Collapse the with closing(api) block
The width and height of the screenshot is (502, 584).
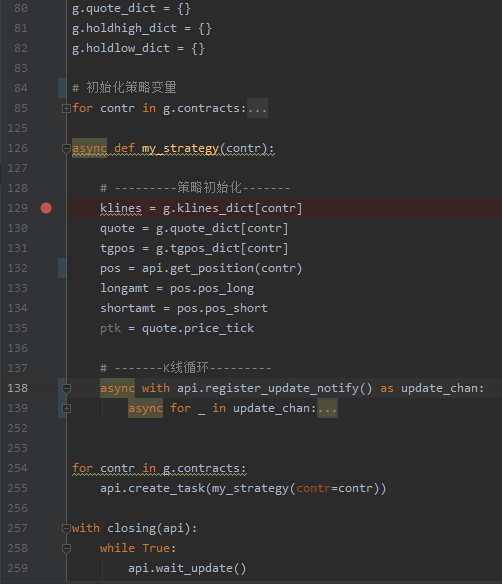coord(66,529)
